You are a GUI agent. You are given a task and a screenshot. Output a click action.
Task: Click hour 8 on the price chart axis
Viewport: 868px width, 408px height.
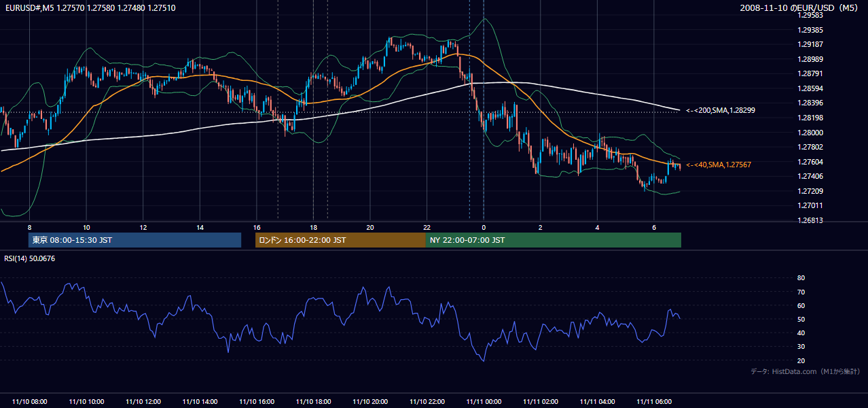(x=29, y=227)
